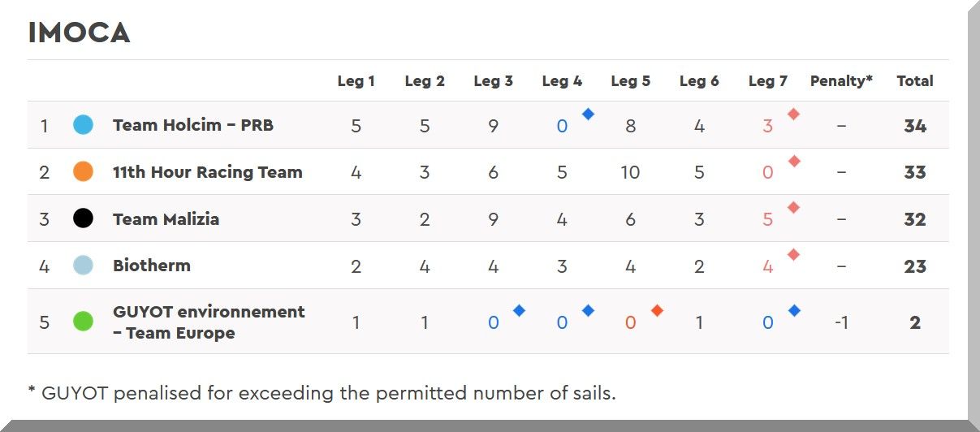The image size is (980, 432).
Task: Open the Team Holcim – PRB team name
Action: pos(193,125)
